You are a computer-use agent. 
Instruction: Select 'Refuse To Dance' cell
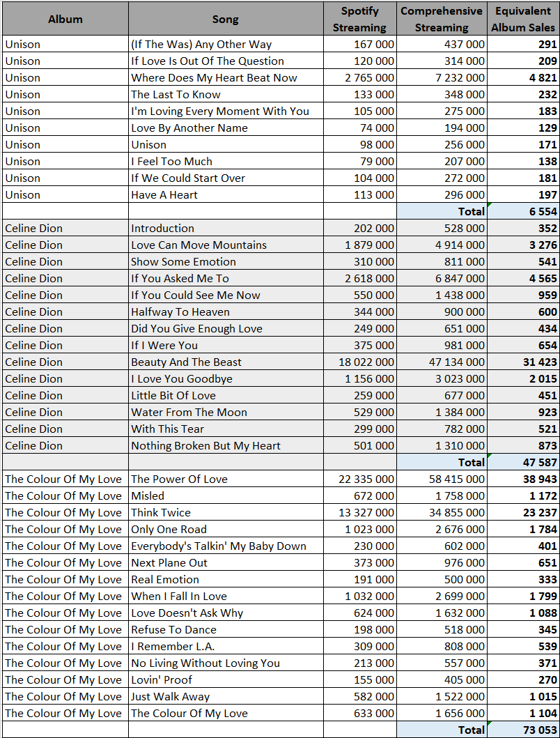(226, 629)
